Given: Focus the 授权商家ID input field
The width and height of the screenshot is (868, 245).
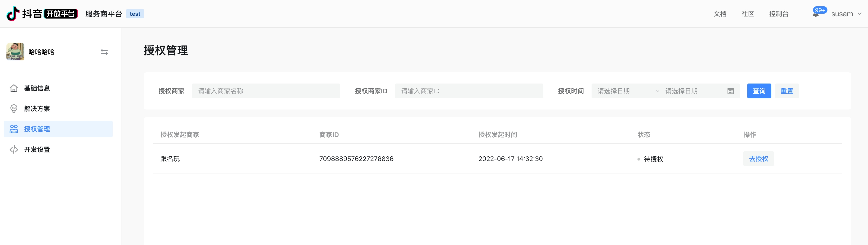Looking at the screenshot, I should pos(469,91).
